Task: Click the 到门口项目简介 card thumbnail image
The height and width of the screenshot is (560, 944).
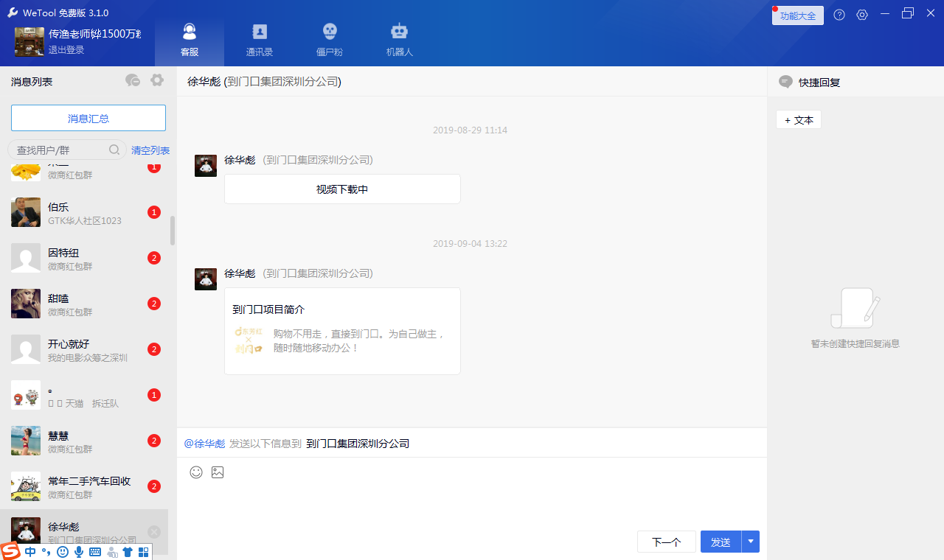Action: coord(249,341)
